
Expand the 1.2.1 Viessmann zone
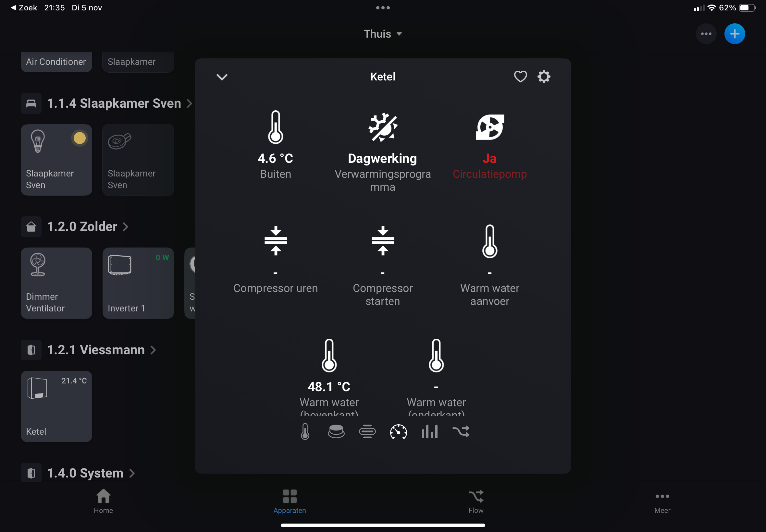[x=101, y=350]
